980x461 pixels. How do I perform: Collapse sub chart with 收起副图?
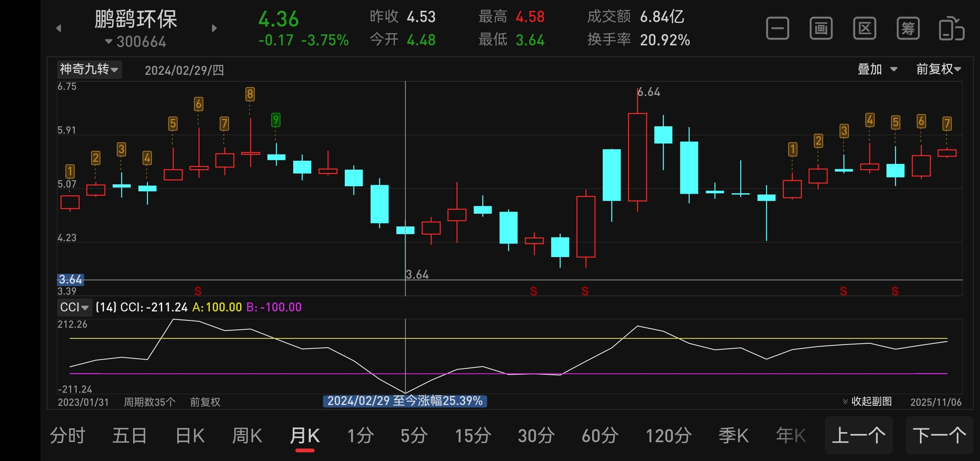pyautogui.click(x=867, y=401)
